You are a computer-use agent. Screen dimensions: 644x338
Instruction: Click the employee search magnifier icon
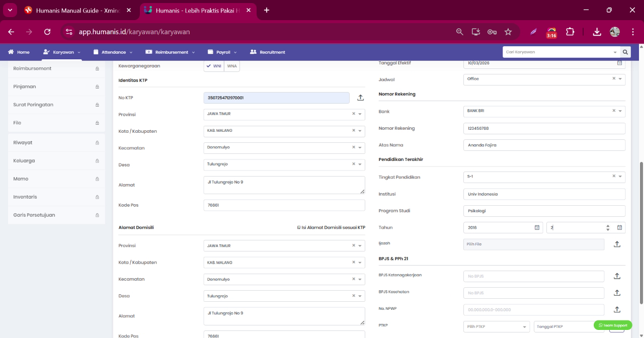click(x=625, y=52)
